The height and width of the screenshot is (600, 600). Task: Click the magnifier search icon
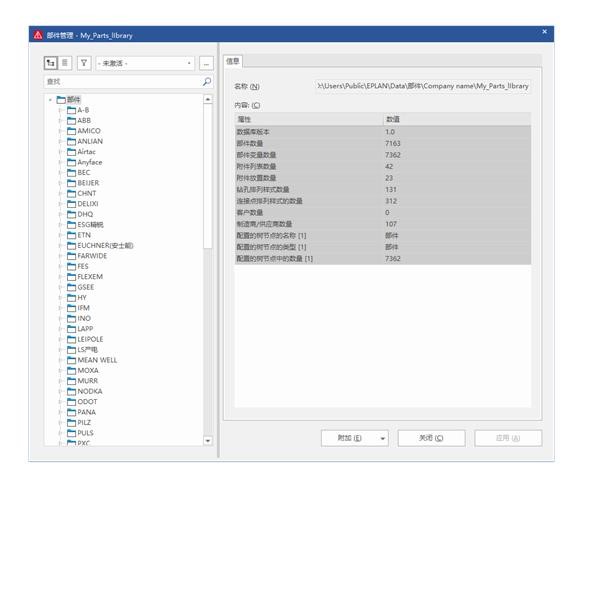(207, 82)
